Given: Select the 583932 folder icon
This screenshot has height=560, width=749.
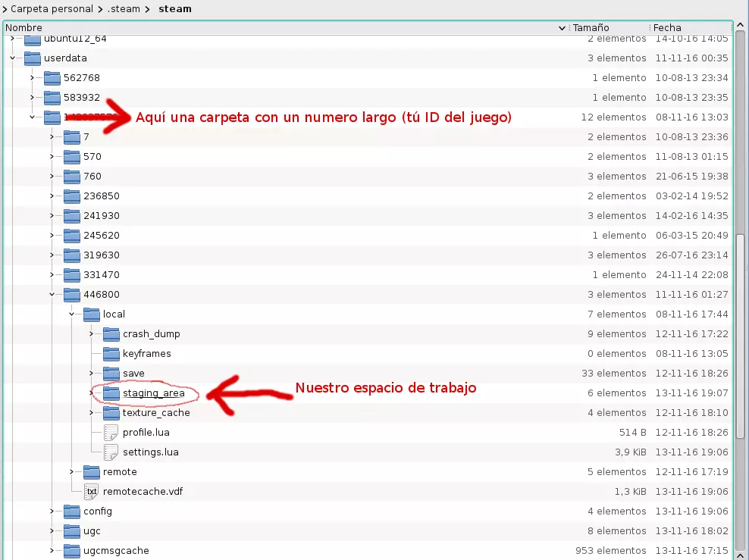Looking at the screenshot, I should 52,98.
